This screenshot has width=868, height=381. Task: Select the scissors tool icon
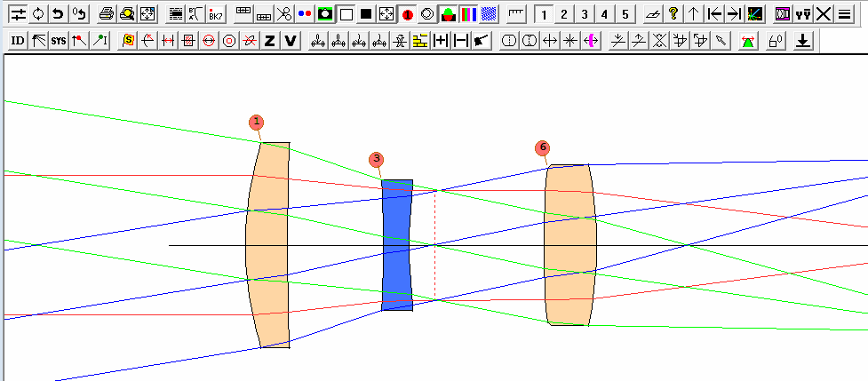point(283,14)
